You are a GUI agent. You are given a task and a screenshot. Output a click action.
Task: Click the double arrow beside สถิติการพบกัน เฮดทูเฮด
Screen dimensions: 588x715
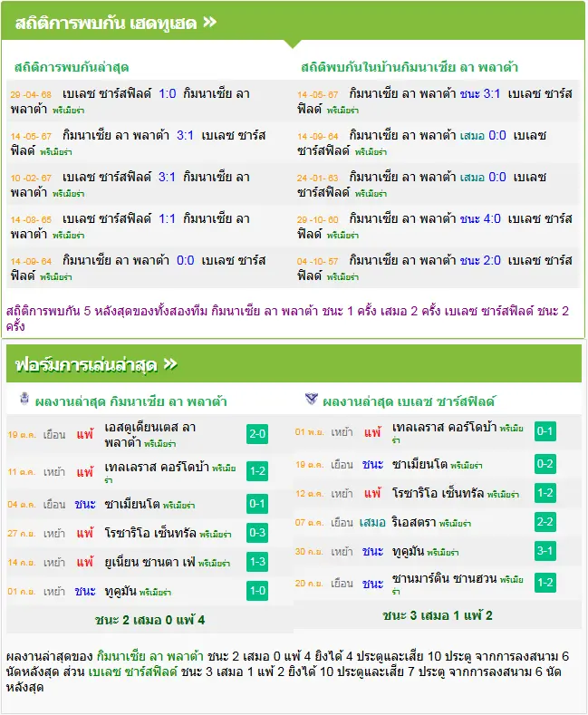click(x=209, y=22)
